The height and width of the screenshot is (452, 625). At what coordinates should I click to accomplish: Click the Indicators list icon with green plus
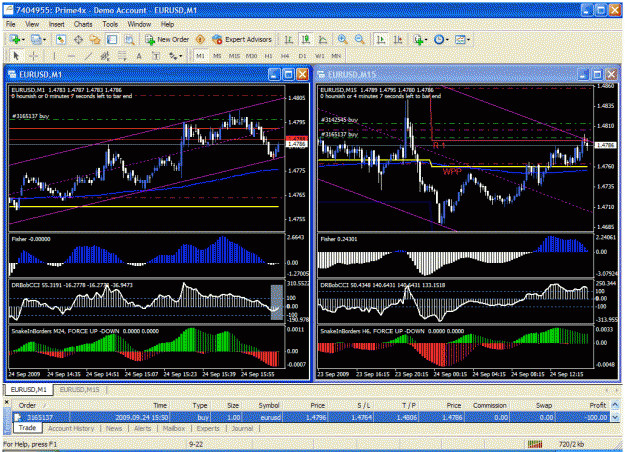418,39
